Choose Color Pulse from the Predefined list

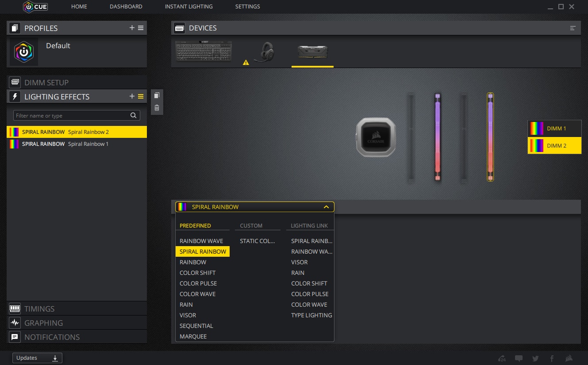coord(198,283)
